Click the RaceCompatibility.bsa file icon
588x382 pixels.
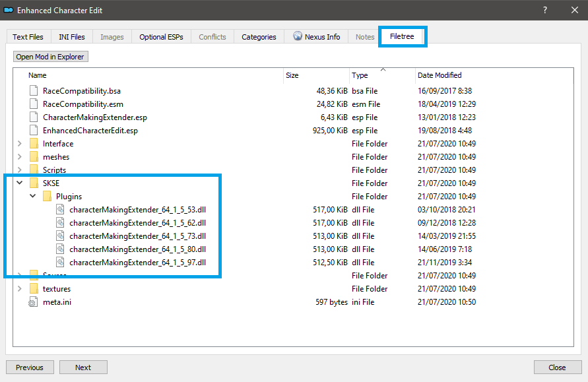pyautogui.click(x=34, y=91)
